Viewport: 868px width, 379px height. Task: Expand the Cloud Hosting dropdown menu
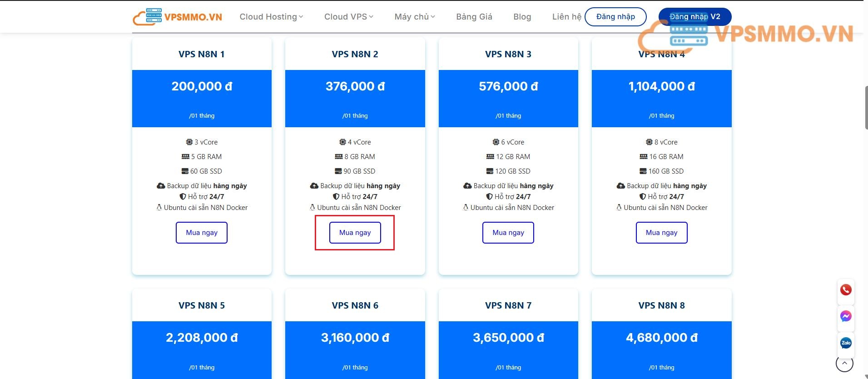click(271, 17)
